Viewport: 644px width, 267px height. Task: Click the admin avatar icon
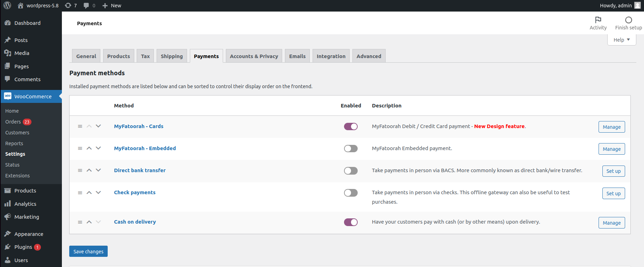[638, 6]
